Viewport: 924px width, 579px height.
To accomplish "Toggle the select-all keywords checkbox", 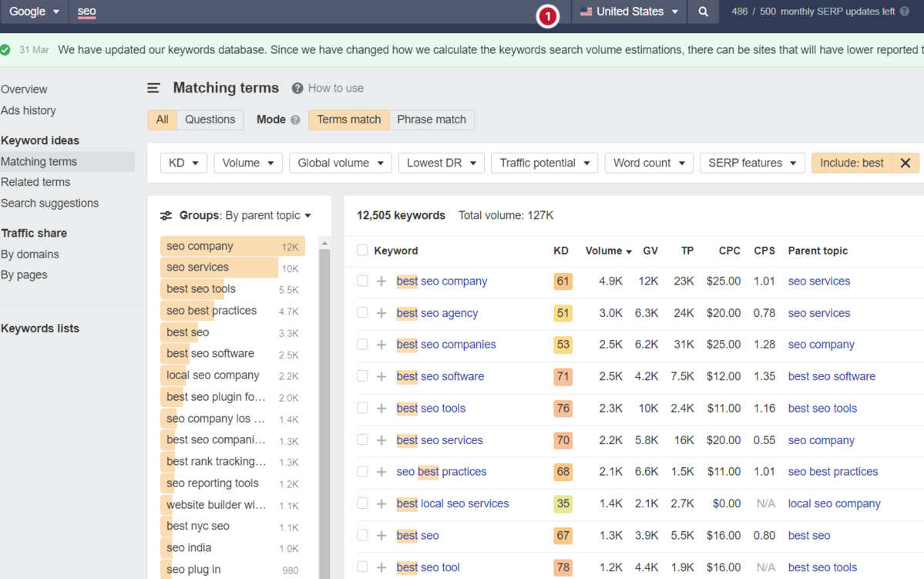I will click(361, 251).
